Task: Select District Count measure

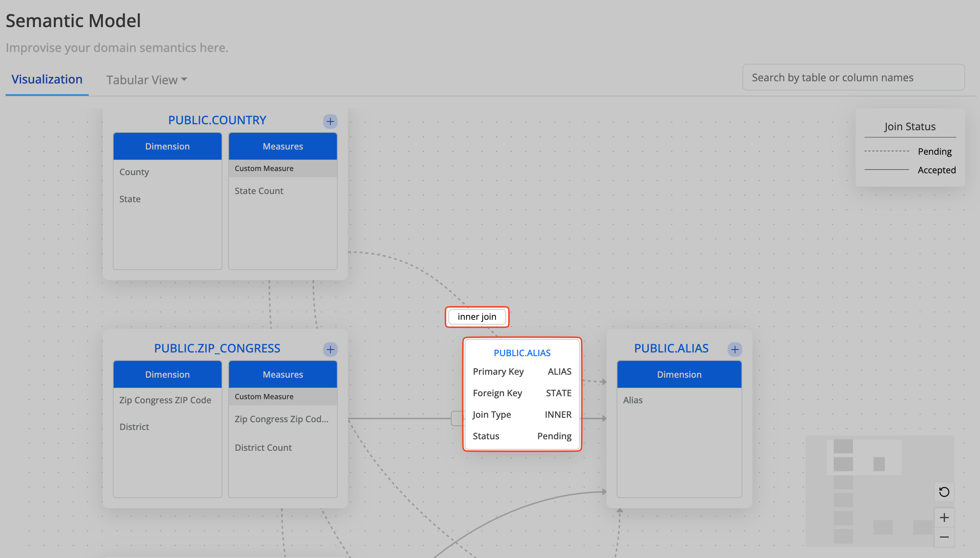Action: point(263,447)
